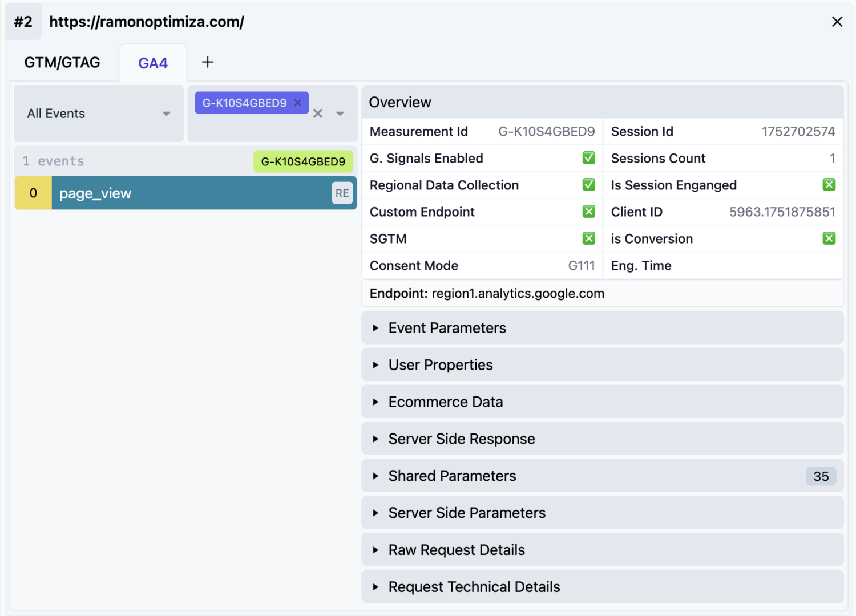Click the 1 events counter text
The image size is (856, 616).
tap(53, 161)
